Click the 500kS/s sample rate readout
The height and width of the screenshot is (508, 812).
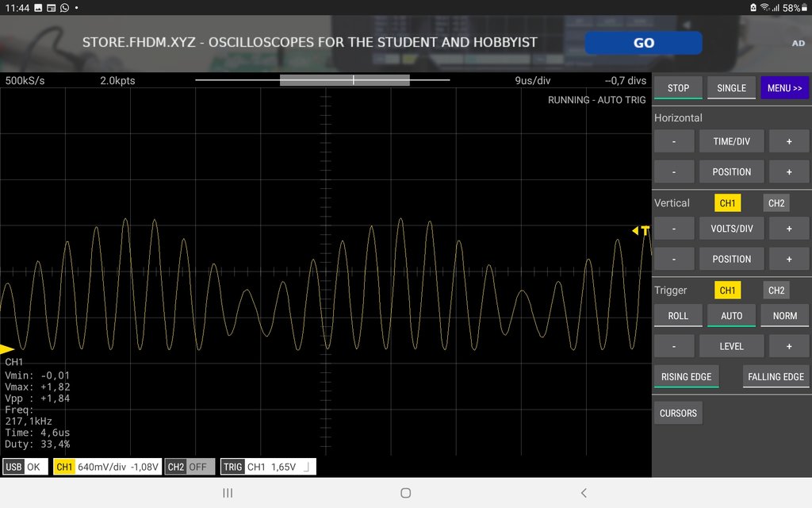[25, 80]
